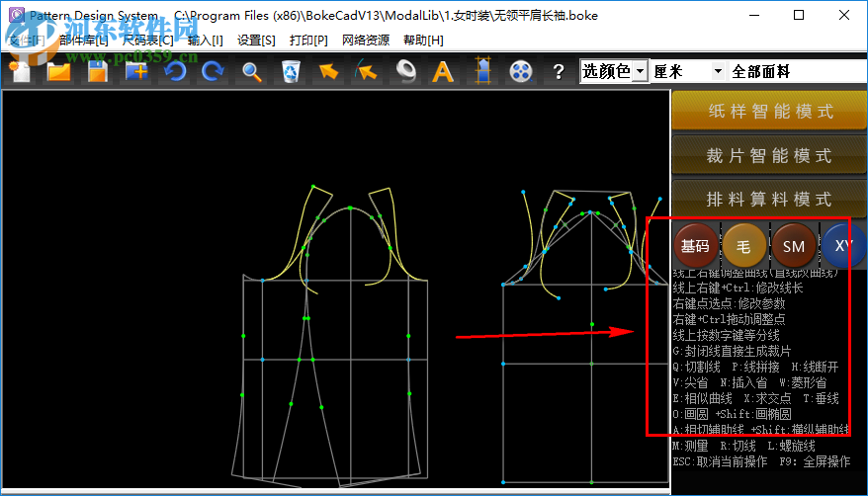
Task: Open the 部件库[L] menu
Action: click(x=84, y=41)
